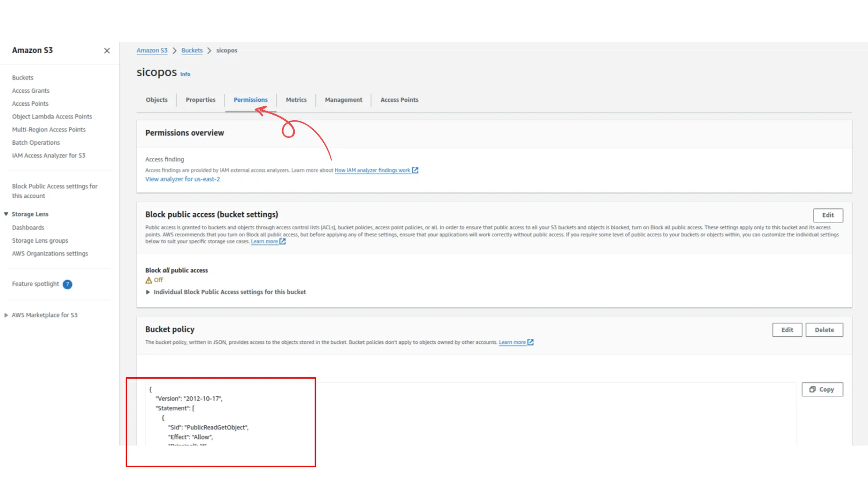Delete the bucket policy

[824, 330]
